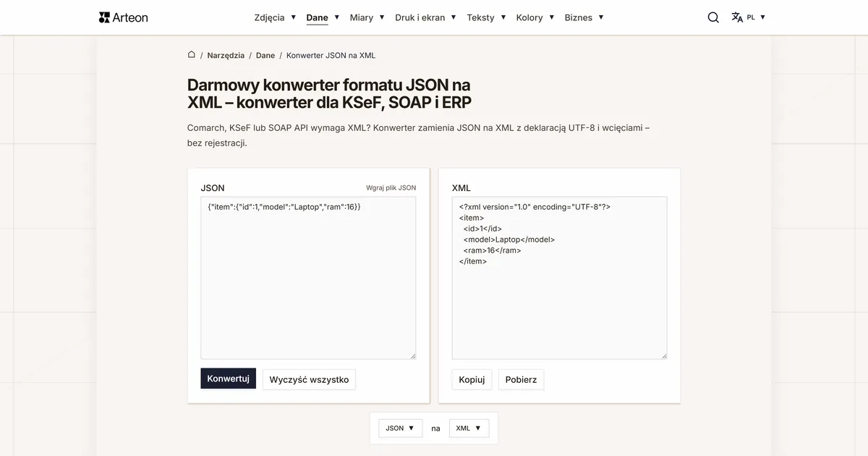The image size is (868, 456).
Task: Expand the Kolory menu arrow
Action: pos(552,17)
